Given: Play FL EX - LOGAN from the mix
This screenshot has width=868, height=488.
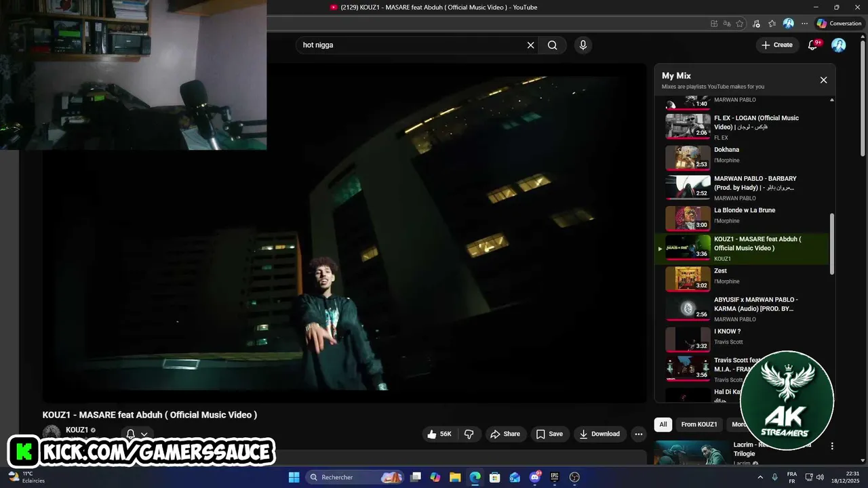Looking at the screenshot, I should [743, 127].
